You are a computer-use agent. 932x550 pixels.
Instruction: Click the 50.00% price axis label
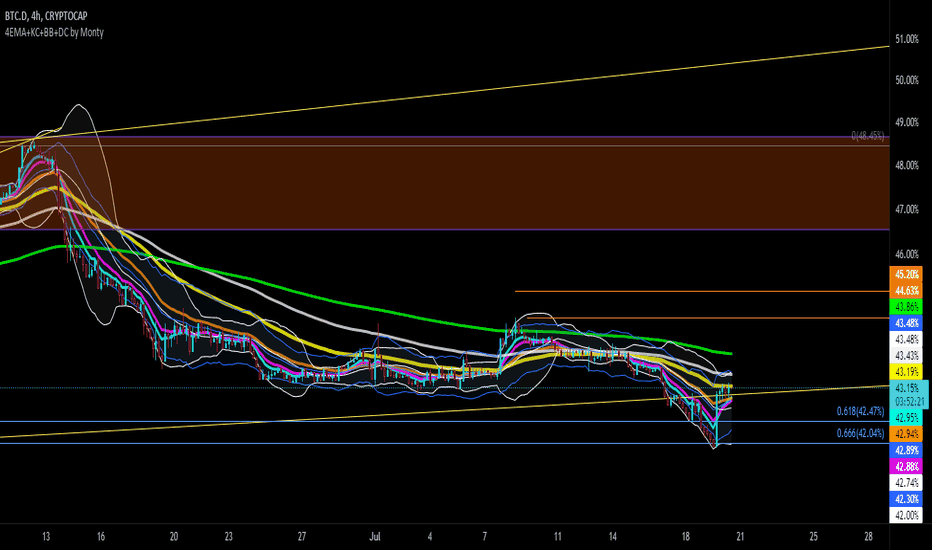[x=907, y=80]
